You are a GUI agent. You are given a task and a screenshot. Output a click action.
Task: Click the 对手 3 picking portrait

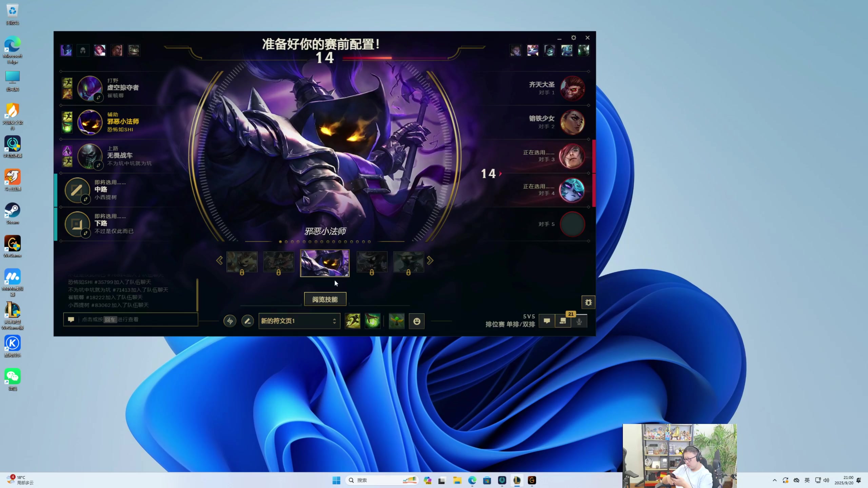pos(572,156)
